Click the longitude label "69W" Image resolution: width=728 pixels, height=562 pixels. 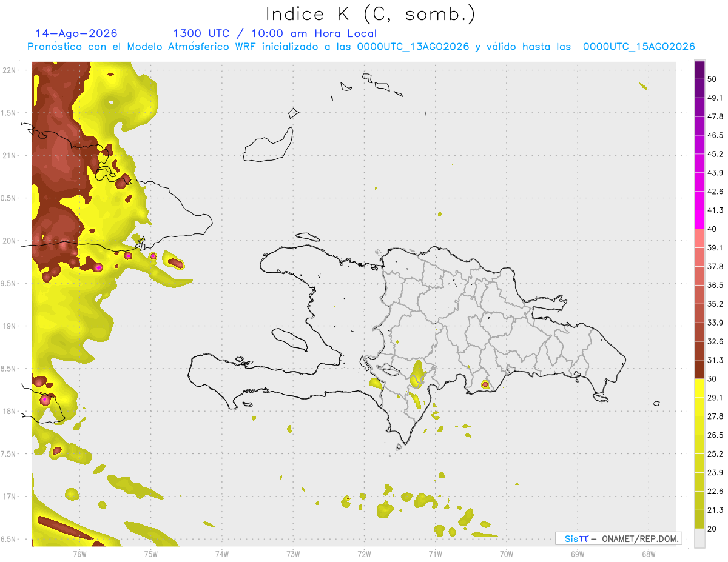pyautogui.click(x=578, y=554)
